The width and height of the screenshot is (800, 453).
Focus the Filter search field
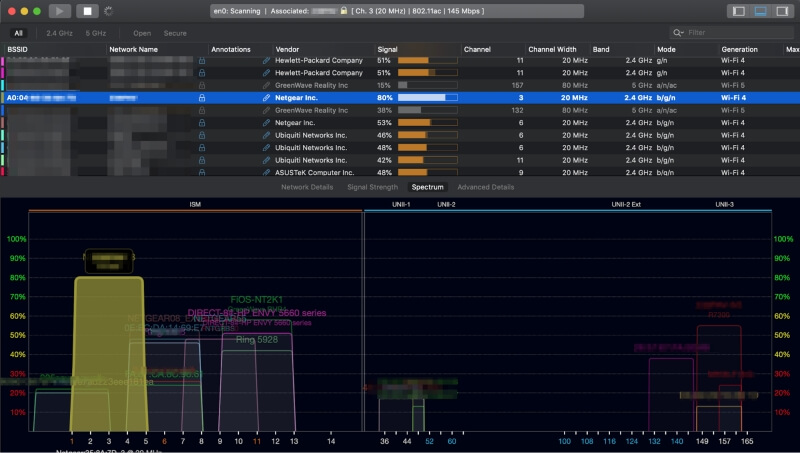[732, 33]
